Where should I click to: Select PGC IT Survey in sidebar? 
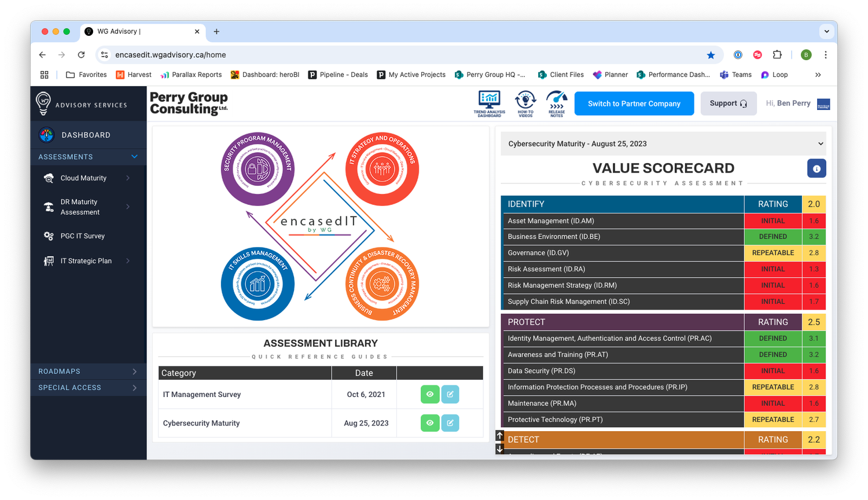click(x=83, y=236)
